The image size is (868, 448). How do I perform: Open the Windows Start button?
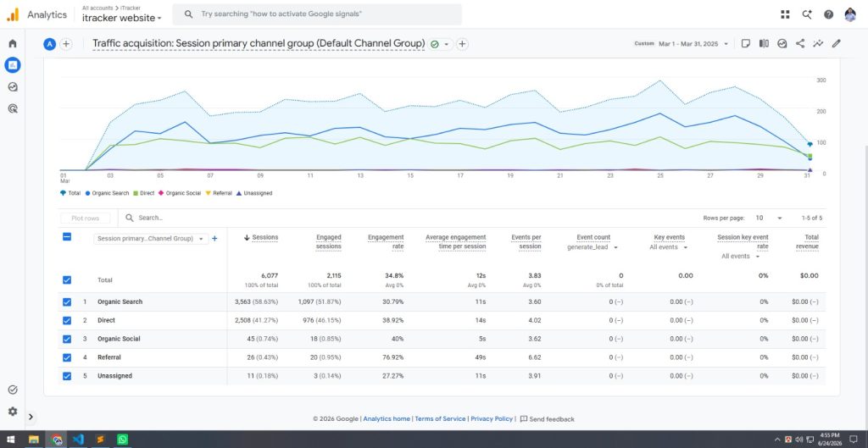pyautogui.click(x=10, y=440)
